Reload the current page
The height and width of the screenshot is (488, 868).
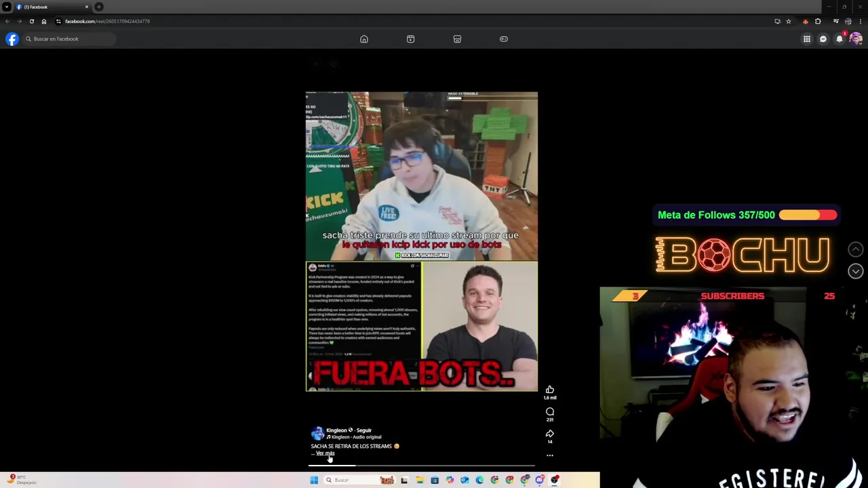31,21
